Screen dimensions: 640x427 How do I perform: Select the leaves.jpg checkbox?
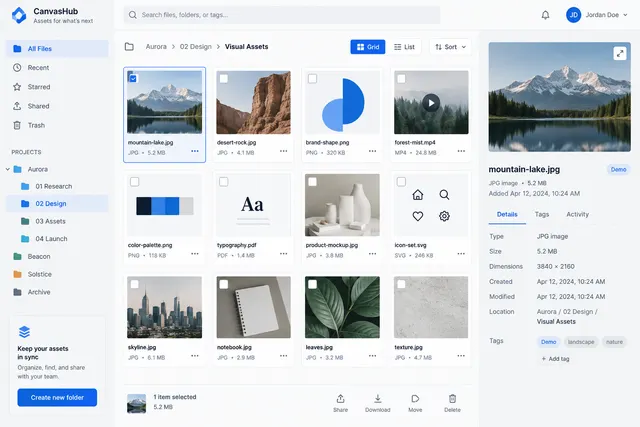point(312,284)
